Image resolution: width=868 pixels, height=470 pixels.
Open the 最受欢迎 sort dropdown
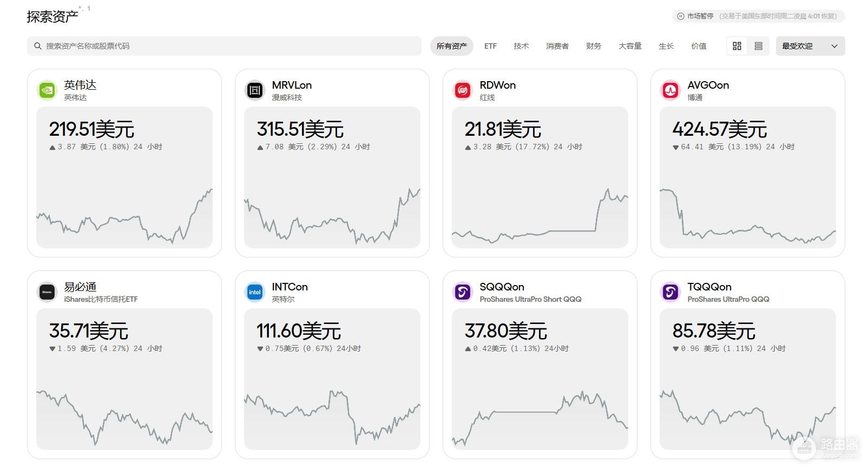point(810,46)
